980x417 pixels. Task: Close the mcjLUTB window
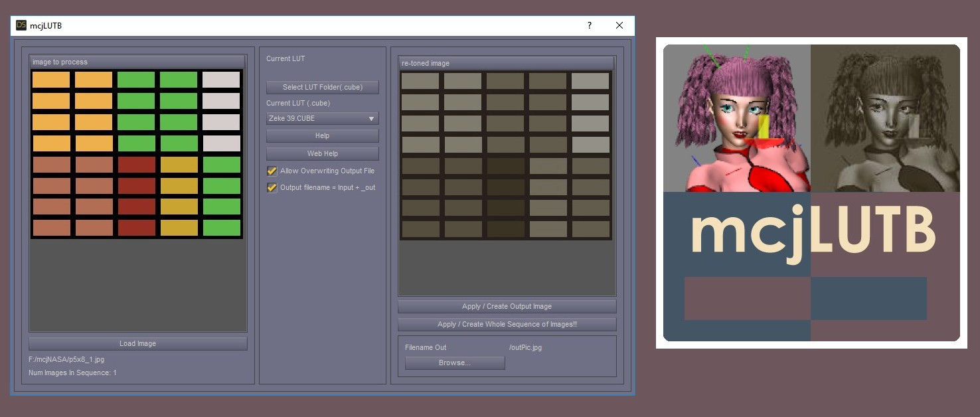(x=619, y=25)
